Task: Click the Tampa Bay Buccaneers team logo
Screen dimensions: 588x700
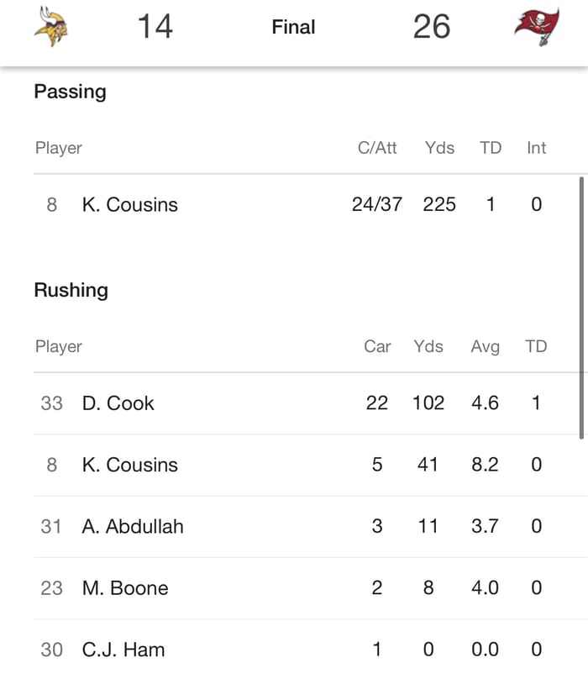Action: click(536, 27)
